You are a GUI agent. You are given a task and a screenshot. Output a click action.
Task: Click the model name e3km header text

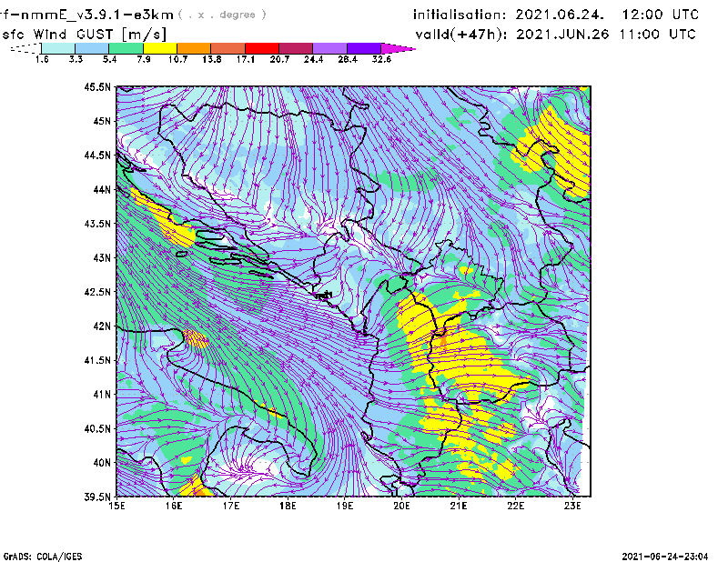tap(86, 15)
